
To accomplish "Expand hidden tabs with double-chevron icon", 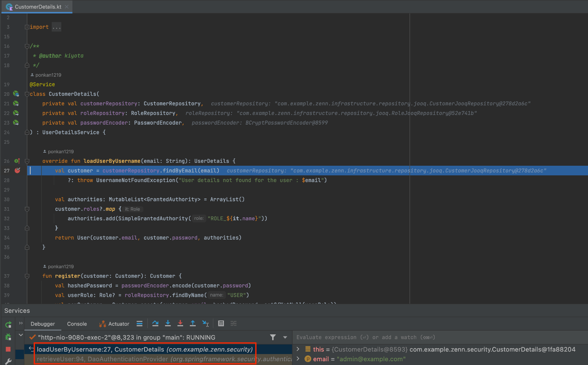I will [x=21, y=323].
